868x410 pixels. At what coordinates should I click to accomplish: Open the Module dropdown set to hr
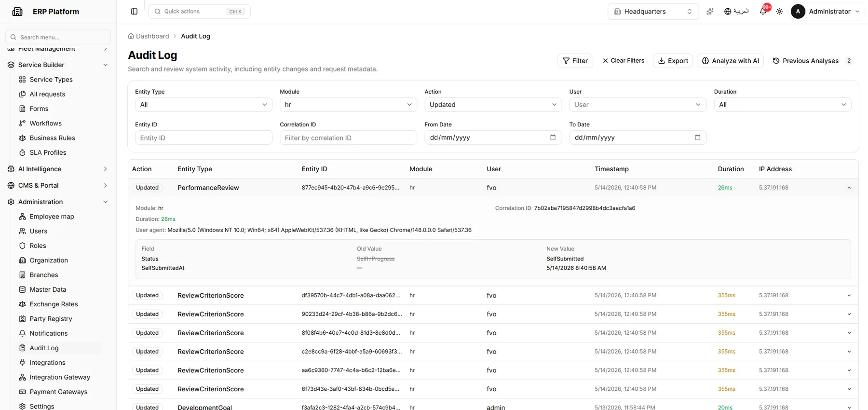click(348, 105)
